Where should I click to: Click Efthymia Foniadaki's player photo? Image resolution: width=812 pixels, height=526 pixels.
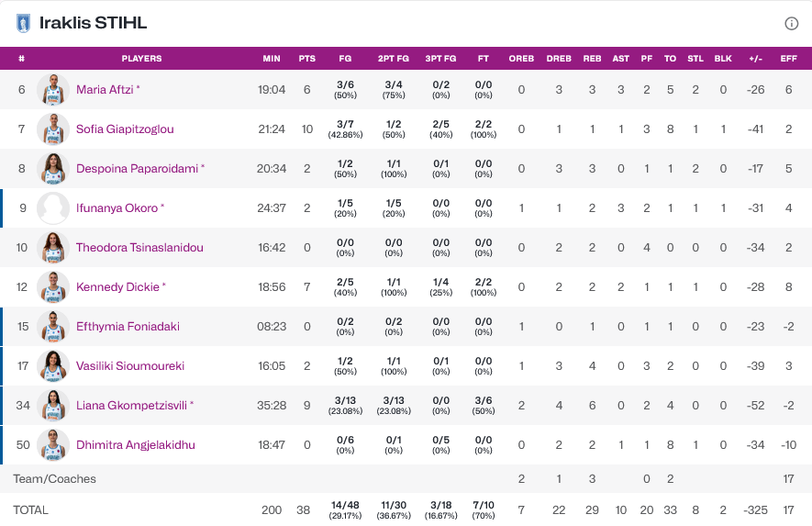[53, 327]
